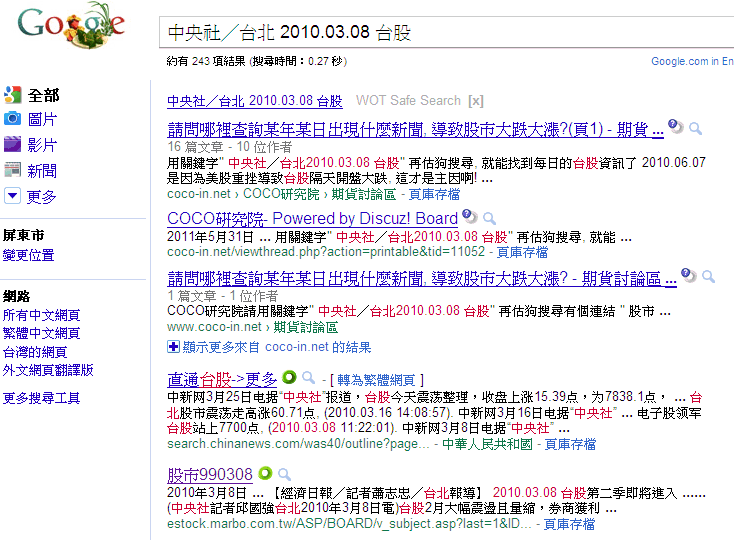Expand plus icon 顯示更多來自 coco-in.net
This screenshot has height=540, width=734.
[173, 347]
